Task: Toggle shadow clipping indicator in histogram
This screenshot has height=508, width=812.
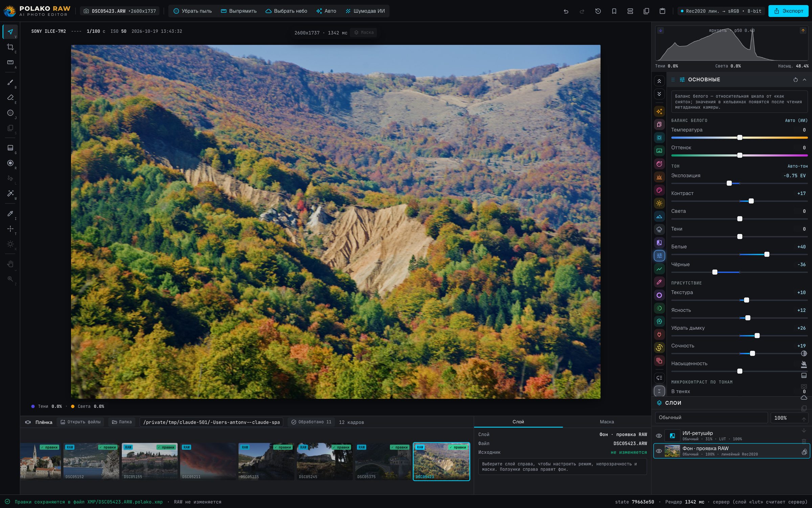Action: coord(660,30)
